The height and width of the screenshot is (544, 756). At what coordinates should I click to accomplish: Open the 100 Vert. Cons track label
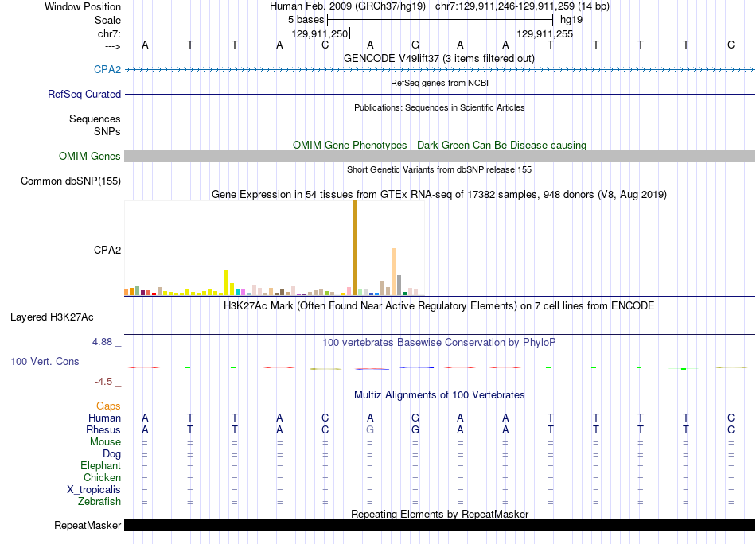45,361
